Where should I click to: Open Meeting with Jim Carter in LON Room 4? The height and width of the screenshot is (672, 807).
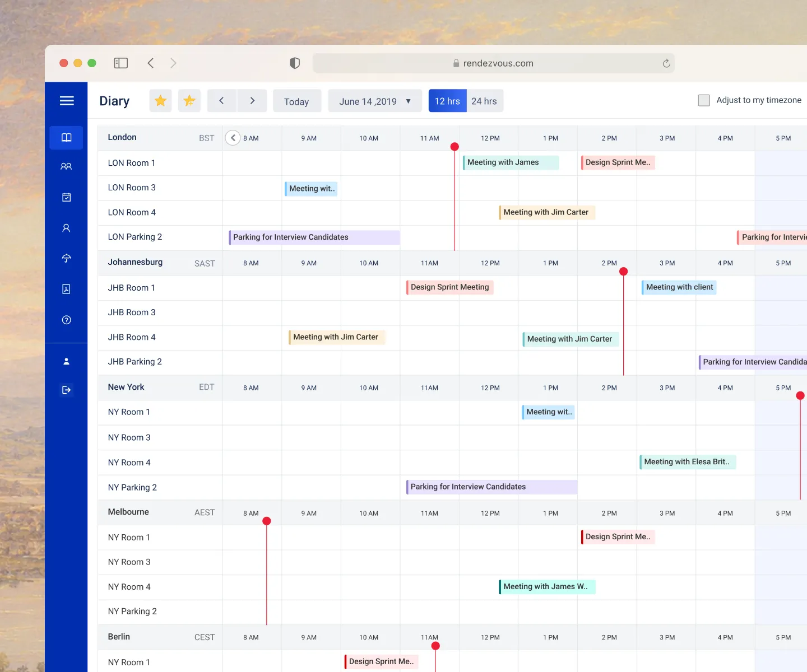coord(547,212)
